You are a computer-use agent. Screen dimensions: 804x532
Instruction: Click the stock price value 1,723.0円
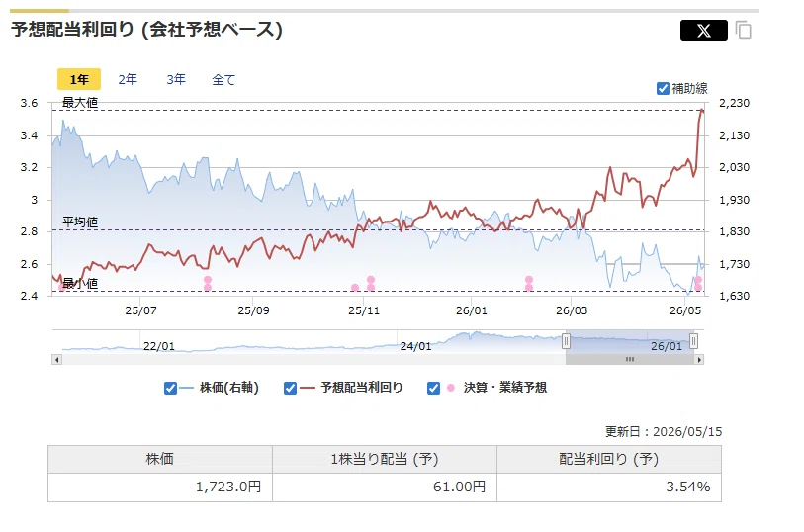click(228, 487)
